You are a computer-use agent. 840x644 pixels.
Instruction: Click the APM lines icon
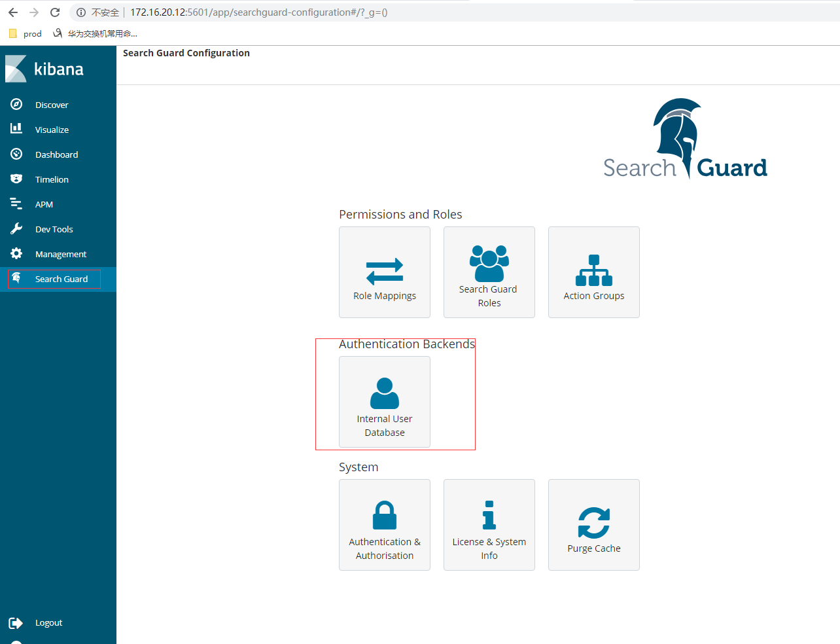tap(16, 204)
